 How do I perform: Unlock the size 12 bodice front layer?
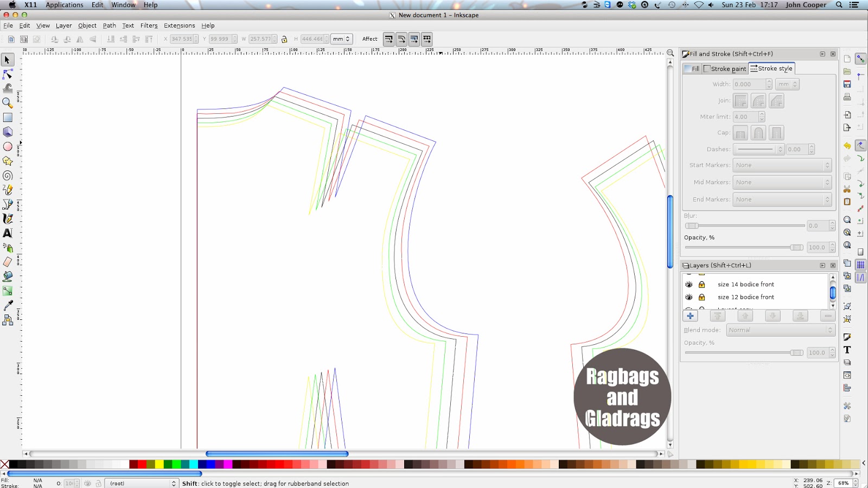point(701,297)
